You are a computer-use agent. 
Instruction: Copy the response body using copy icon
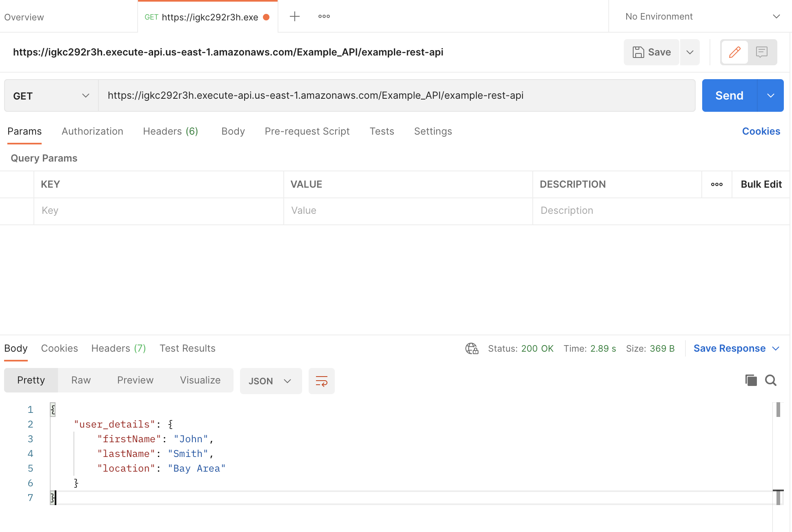click(x=751, y=380)
